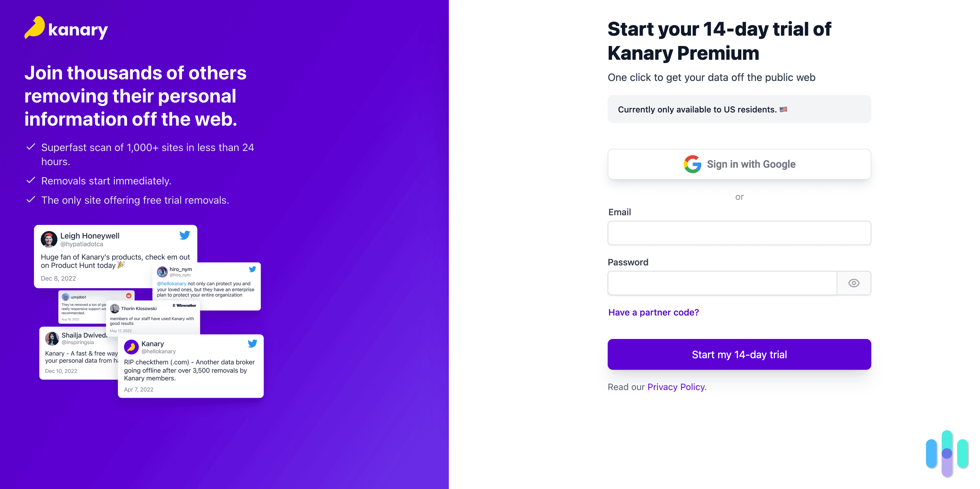Click Sign in with Google
Viewport: 980px width, 489px height.
[x=739, y=164]
